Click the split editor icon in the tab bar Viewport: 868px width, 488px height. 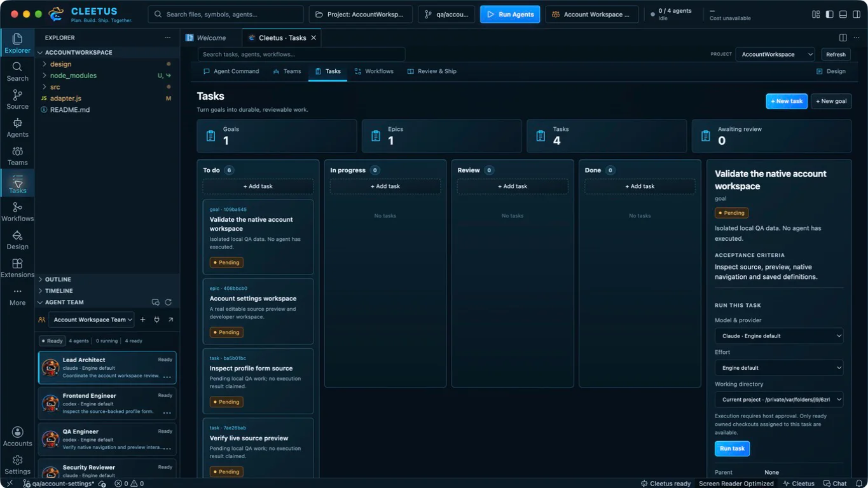pyautogui.click(x=843, y=37)
